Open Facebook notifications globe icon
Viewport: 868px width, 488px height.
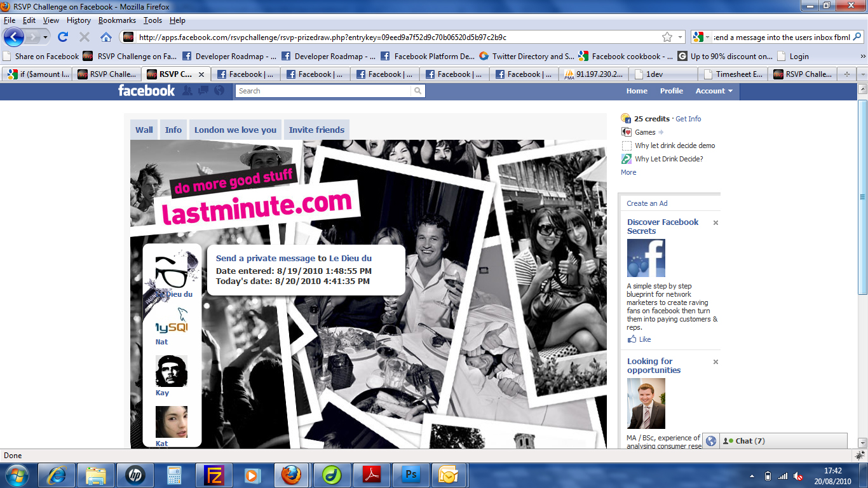point(219,91)
